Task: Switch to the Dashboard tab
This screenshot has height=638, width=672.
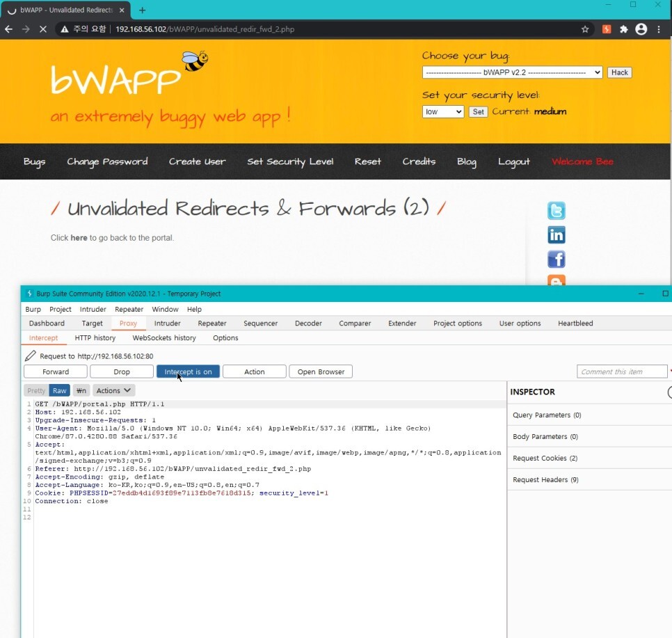Action: [47, 324]
